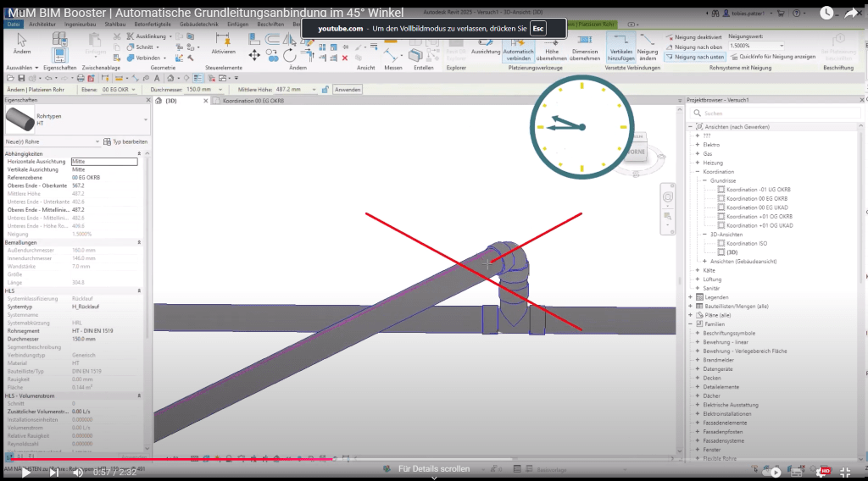Click Typ bearbeiten in properties panel
This screenshot has height=481, width=868.
coord(125,142)
